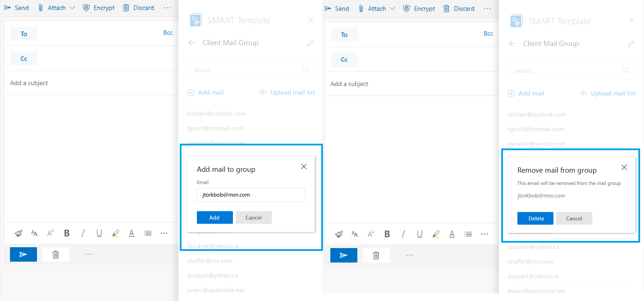This screenshot has height=301, width=644.
Task: Show Bcc field in left compose window
Action: coord(168,33)
